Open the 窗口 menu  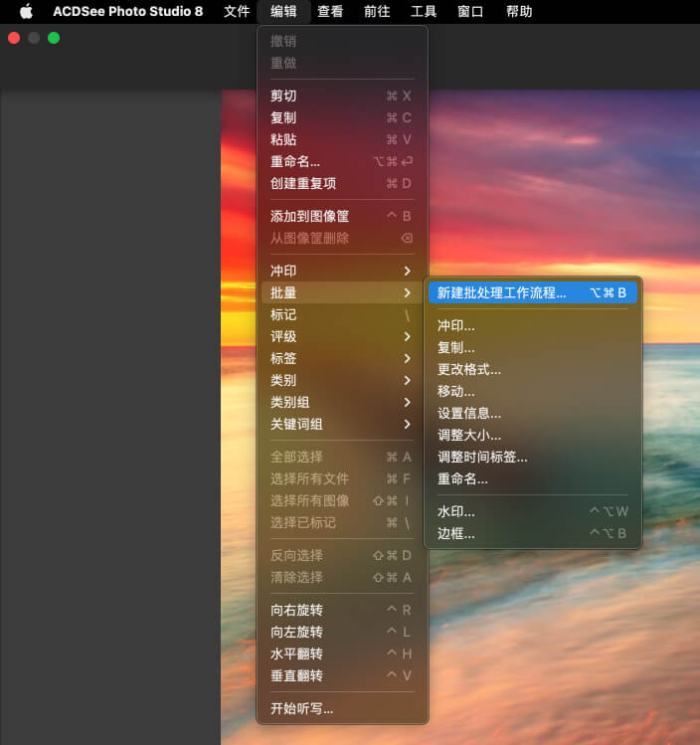pyautogui.click(x=470, y=11)
